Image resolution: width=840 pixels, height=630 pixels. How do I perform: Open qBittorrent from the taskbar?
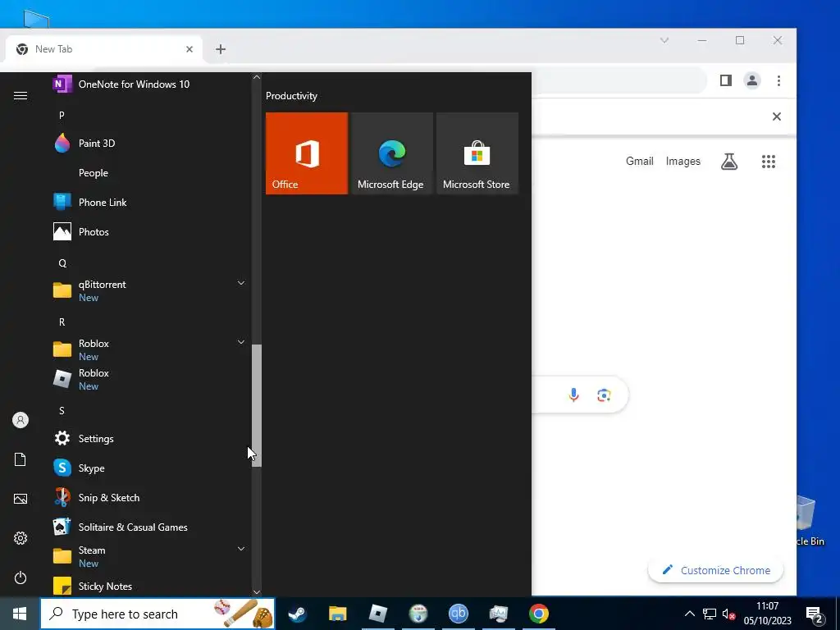(458, 614)
